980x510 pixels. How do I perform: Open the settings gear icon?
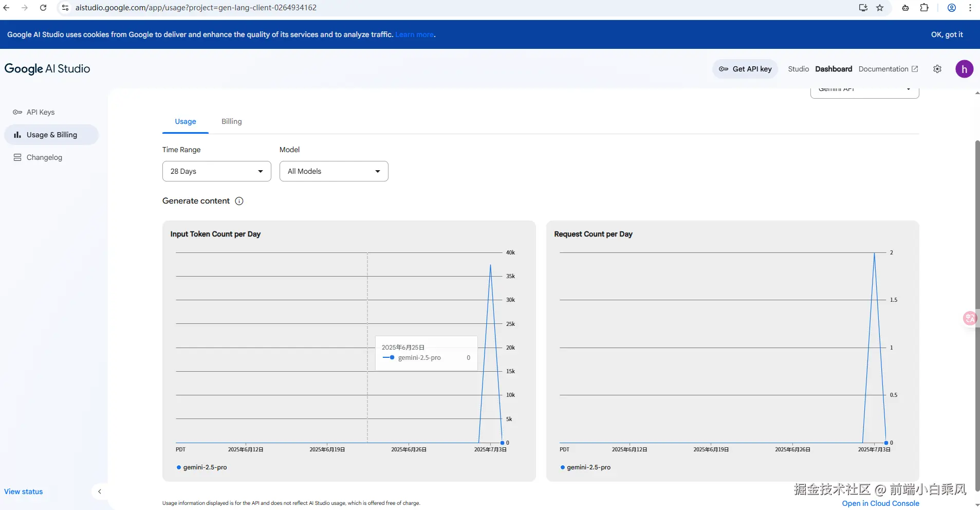pos(937,69)
